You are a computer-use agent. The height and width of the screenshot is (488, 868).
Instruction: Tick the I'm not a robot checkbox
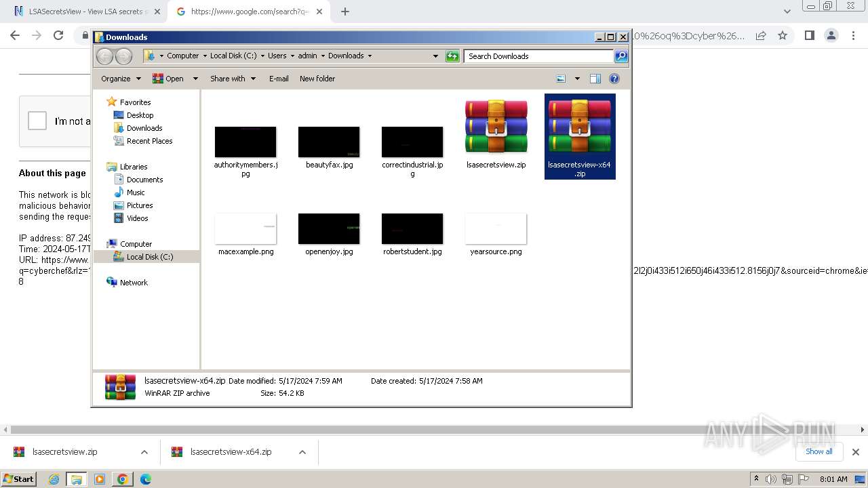click(37, 121)
